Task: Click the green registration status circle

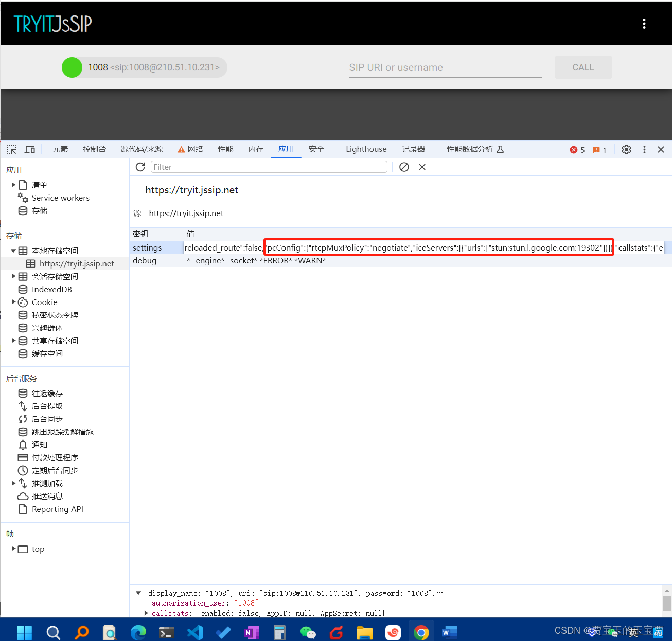Action: click(72, 67)
